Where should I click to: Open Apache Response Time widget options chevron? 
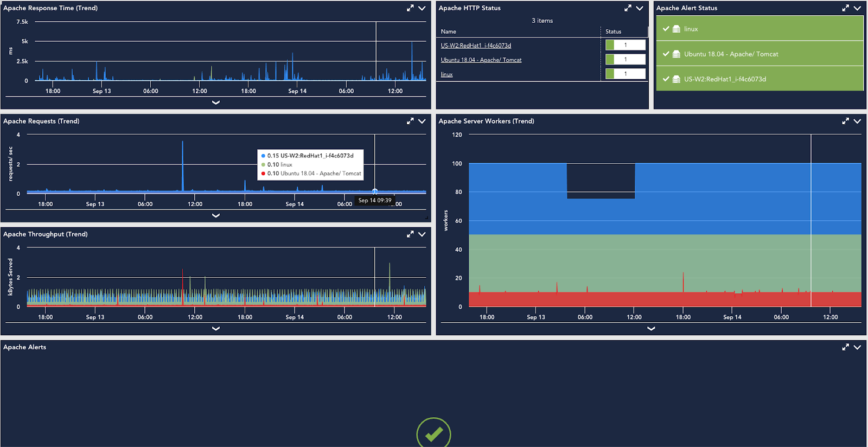click(422, 8)
